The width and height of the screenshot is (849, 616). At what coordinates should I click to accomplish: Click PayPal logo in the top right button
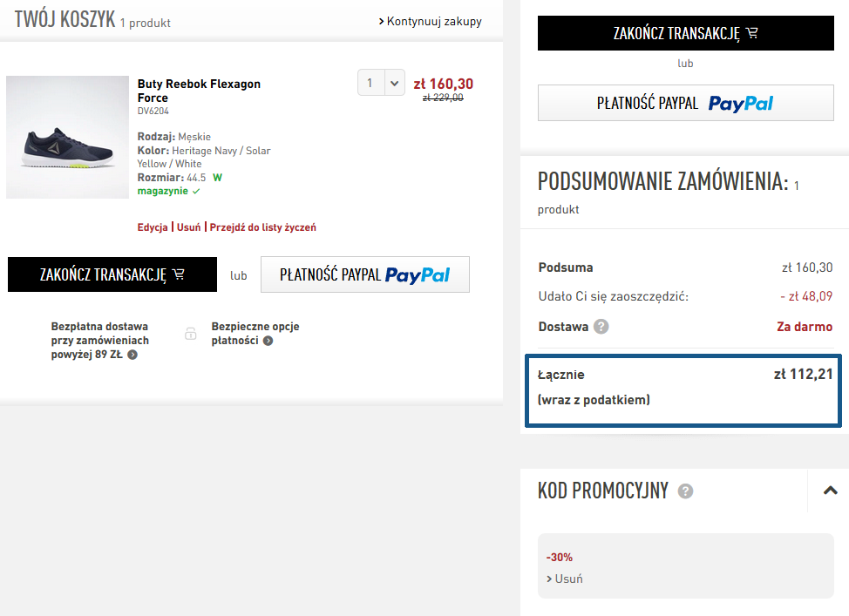(x=741, y=104)
